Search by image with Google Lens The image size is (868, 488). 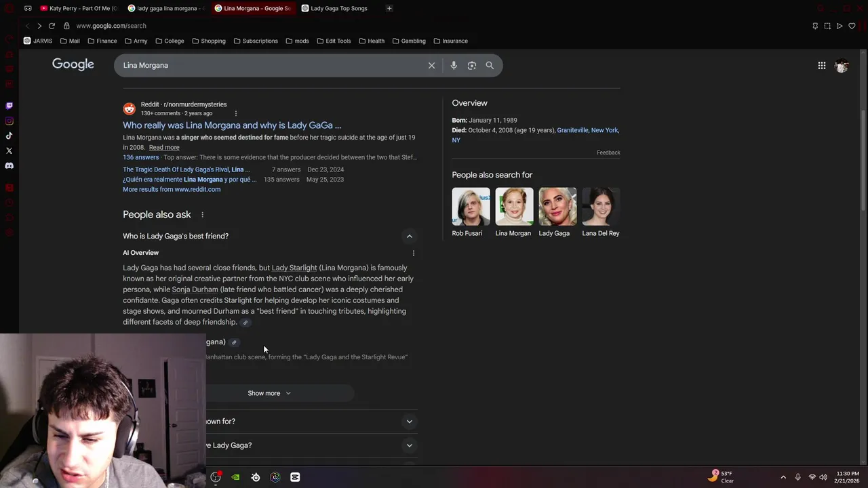(x=472, y=65)
